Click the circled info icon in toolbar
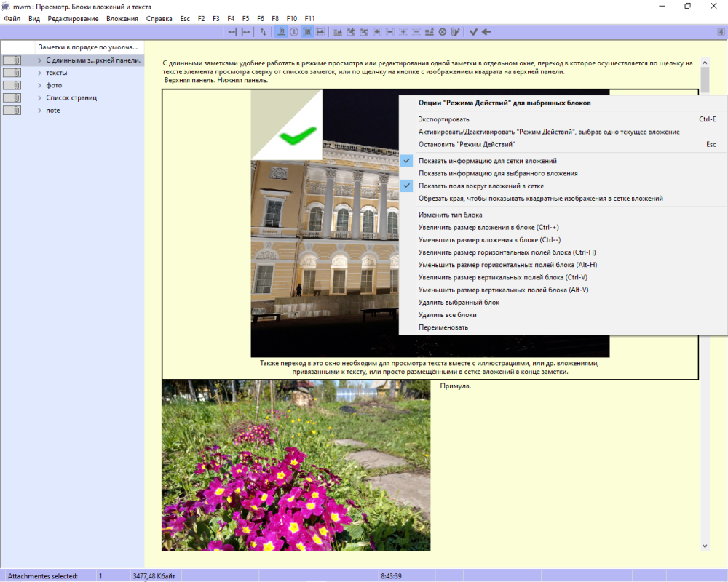The image size is (728, 582). tap(294, 32)
